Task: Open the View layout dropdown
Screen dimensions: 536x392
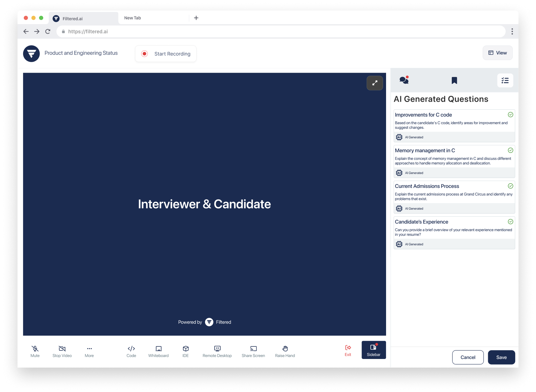Action: [497, 53]
